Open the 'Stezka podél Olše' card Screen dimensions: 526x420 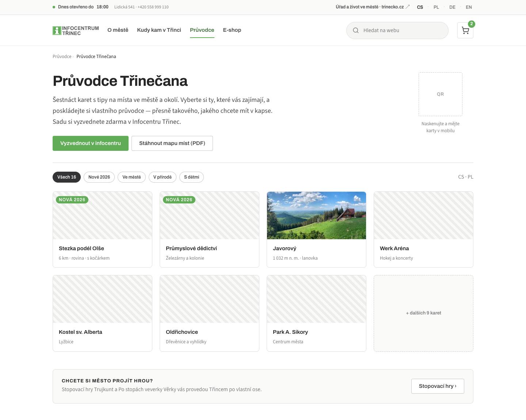(102, 229)
